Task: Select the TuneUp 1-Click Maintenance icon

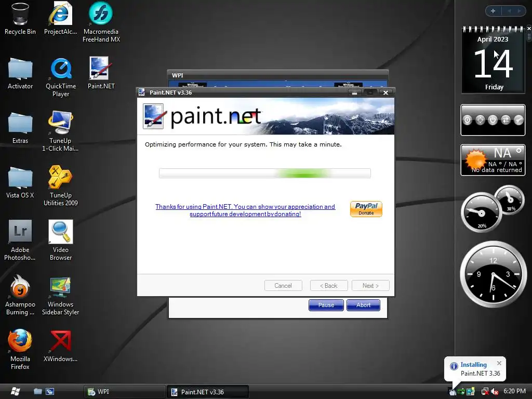Action: [60, 131]
